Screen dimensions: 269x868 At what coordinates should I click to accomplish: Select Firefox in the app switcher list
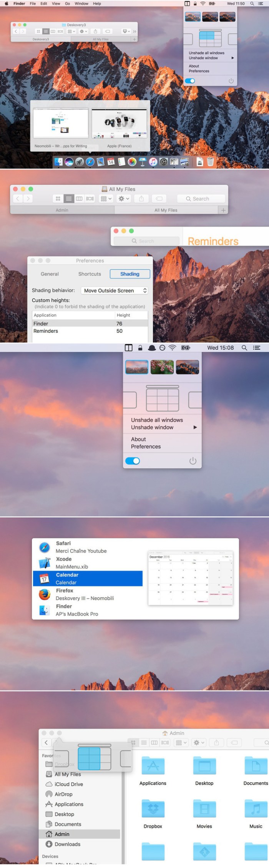click(x=88, y=594)
